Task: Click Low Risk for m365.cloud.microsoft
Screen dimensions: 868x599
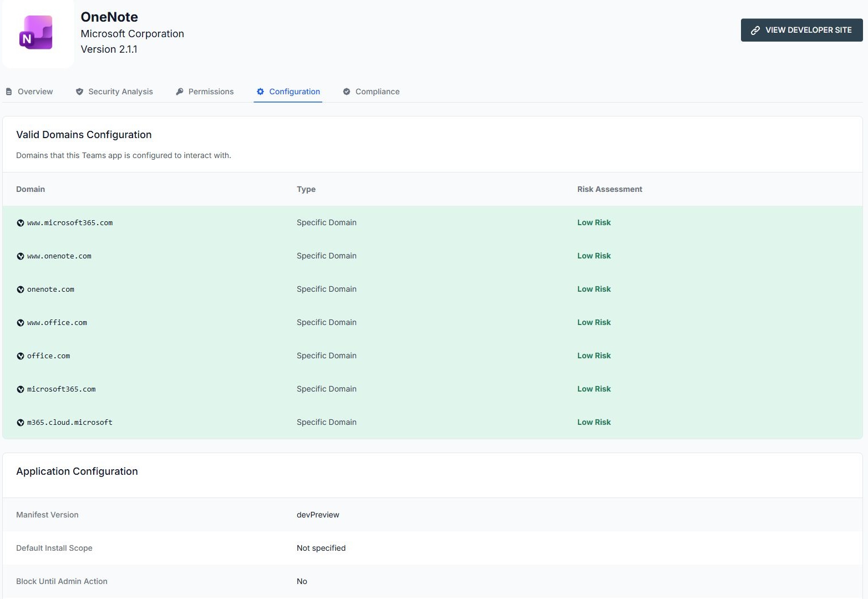Action: coord(594,422)
